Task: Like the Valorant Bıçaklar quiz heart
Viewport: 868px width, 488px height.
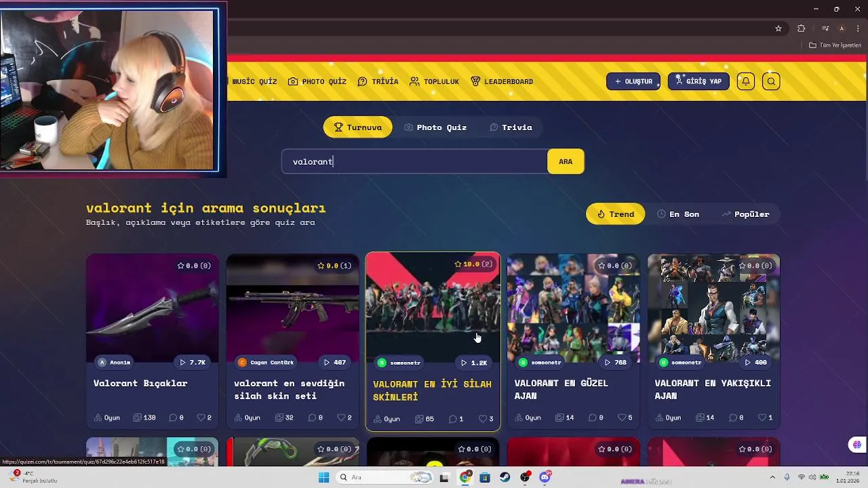Action: coord(201,418)
